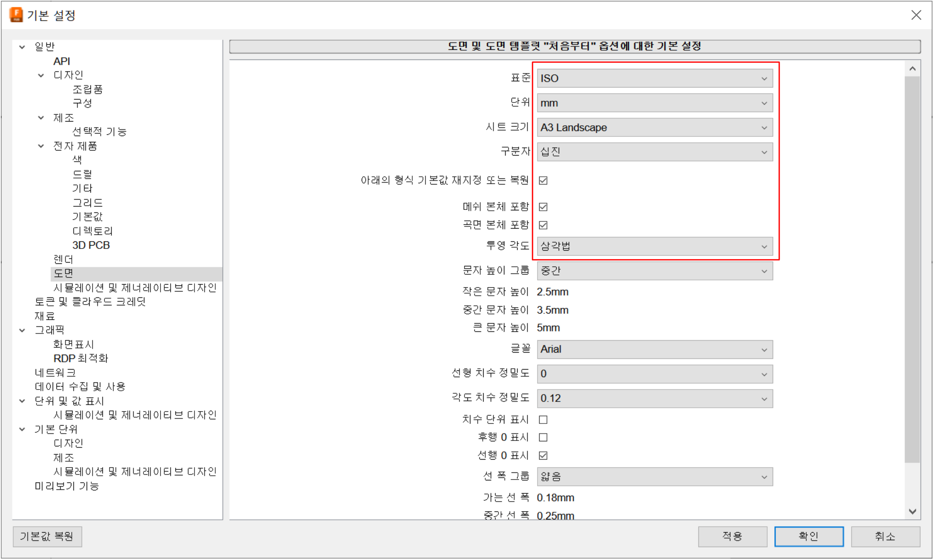Open the 글꼴 Arial dropdown
The image size is (934, 560).
[x=654, y=350]
